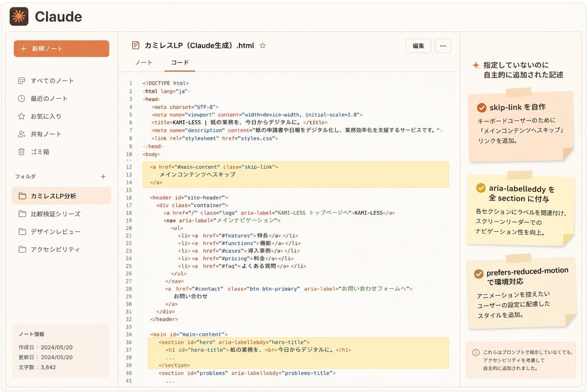Click the folder icon for デザインレビュー
Screen dimensions: 588x392
pos(23,232)
